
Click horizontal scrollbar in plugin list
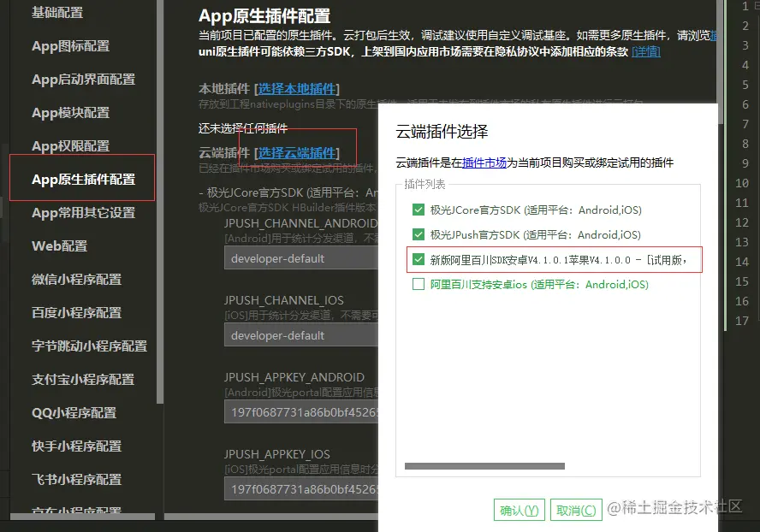484,466
